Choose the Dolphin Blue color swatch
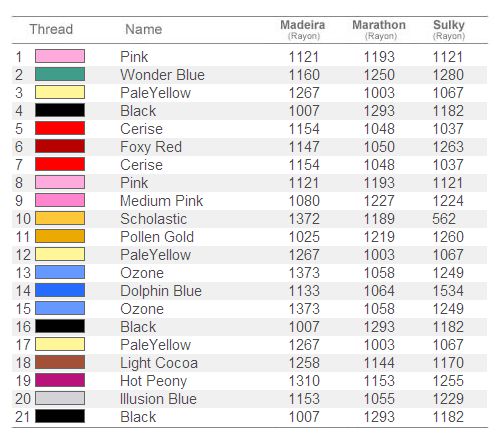500x438 pixels. coord(60,290)
